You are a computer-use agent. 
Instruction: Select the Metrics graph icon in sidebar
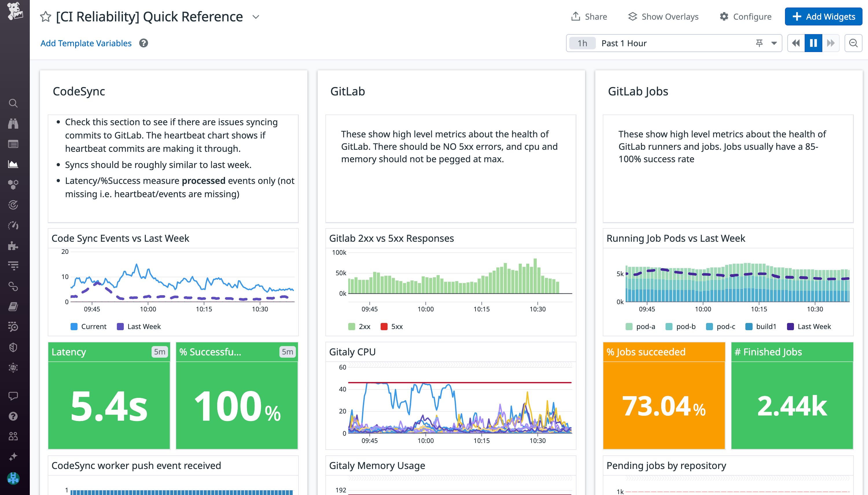click(13, 164)
